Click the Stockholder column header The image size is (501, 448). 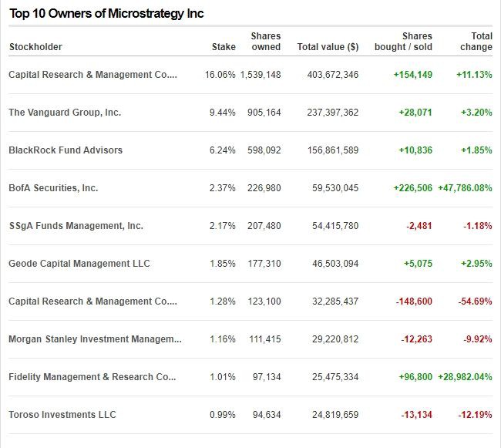[x=35, y=47]
